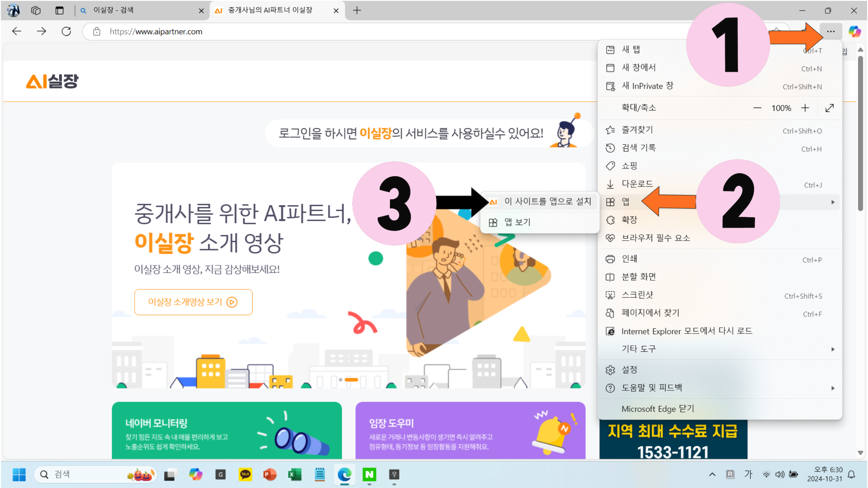The width and height of the screenshot is (868, 488).
Task: Click the Tab actions menu icon
Action: 59,11
